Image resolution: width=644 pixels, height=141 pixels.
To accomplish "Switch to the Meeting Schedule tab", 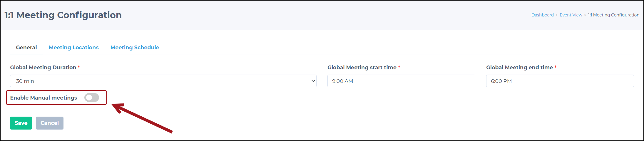I will 135,47.
